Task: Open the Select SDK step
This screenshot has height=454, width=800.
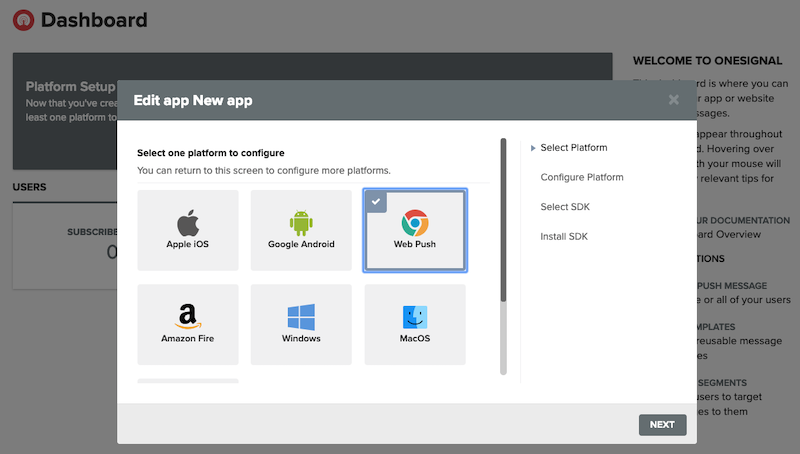Action: click(565, 207)
